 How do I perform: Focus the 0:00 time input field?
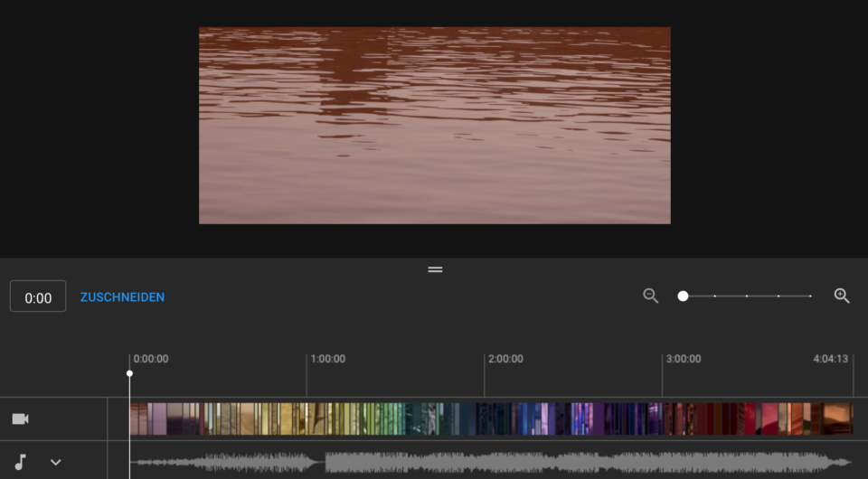click(x=38, y=297)
